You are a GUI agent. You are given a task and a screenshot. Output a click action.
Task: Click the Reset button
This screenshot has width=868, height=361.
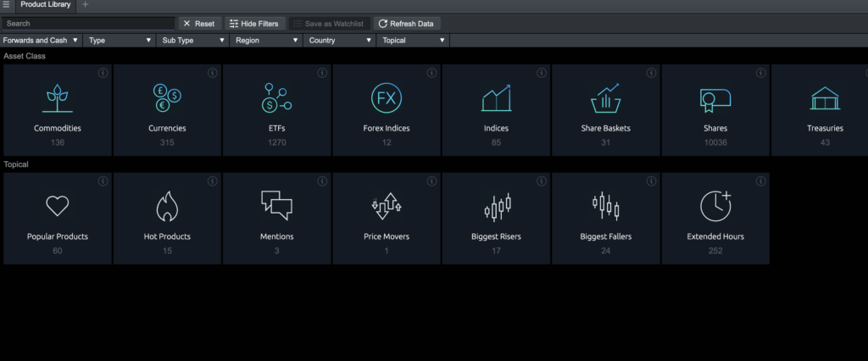(x=199, y=24)
